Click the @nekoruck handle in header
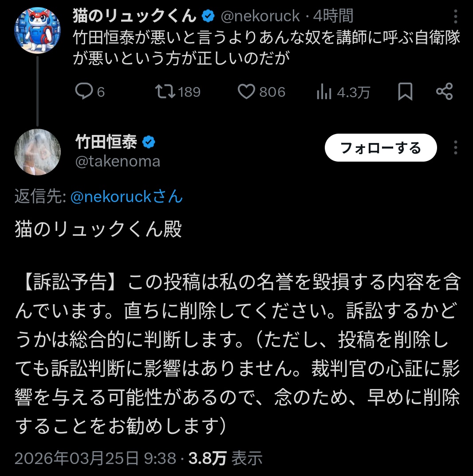Viewport: 473px width, 476px height. [260, 16]
